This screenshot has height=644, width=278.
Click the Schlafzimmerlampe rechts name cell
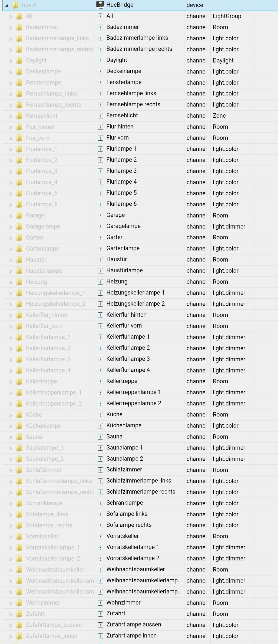[139, 492]
